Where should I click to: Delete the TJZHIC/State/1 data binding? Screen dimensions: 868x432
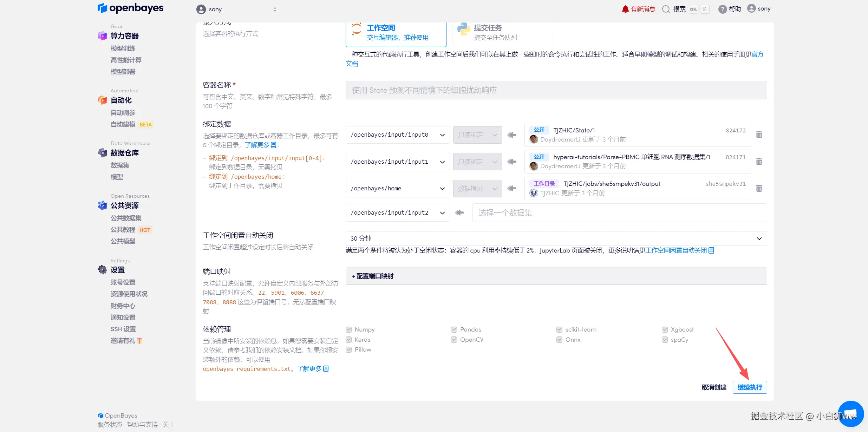[759, 135]
